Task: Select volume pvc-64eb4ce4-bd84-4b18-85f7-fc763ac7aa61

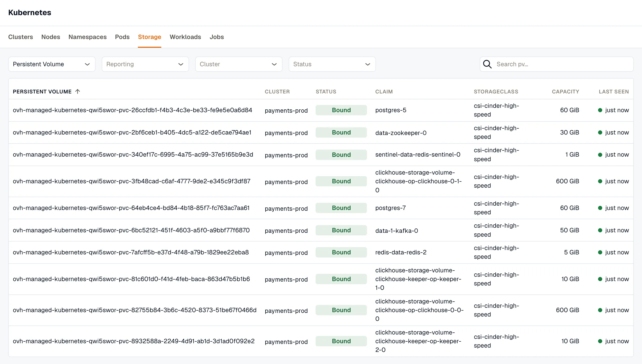Action: pos(131,208)
